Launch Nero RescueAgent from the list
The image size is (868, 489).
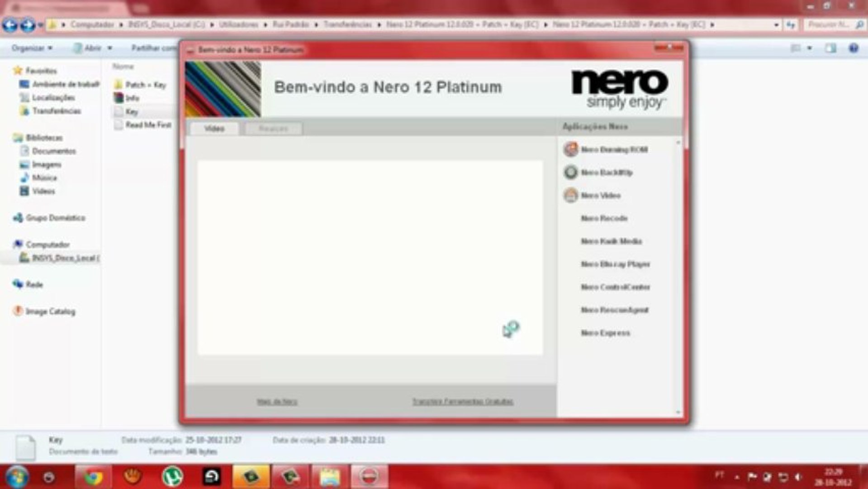614,310
